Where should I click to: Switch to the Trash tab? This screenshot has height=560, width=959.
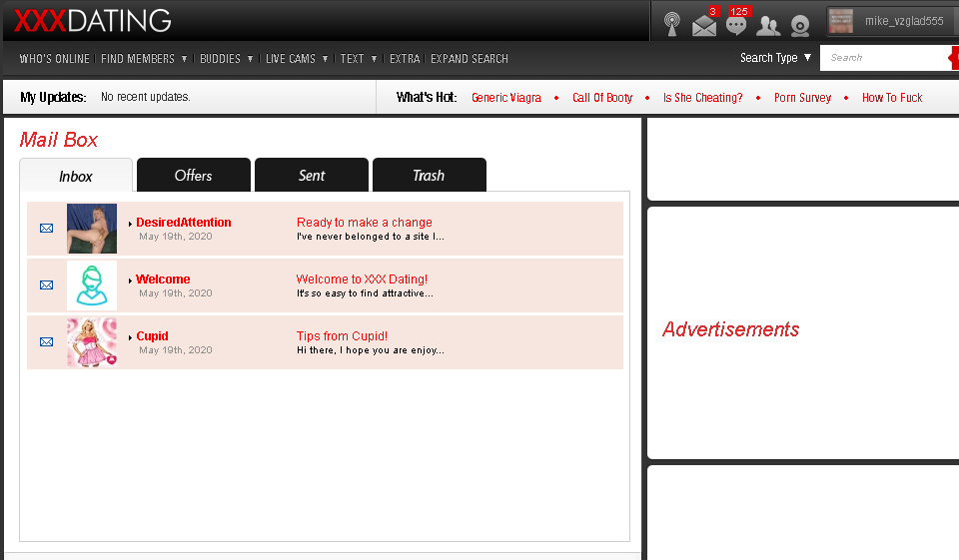pos(429,176)
